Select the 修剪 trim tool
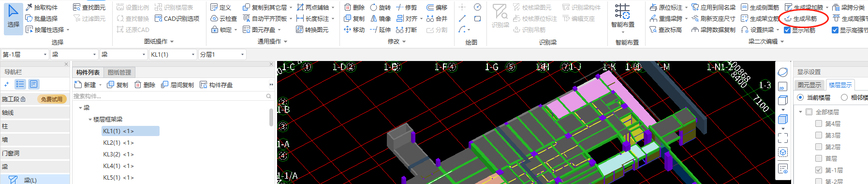The height and width of the screenshot is (184, 868). coord(406,7)
